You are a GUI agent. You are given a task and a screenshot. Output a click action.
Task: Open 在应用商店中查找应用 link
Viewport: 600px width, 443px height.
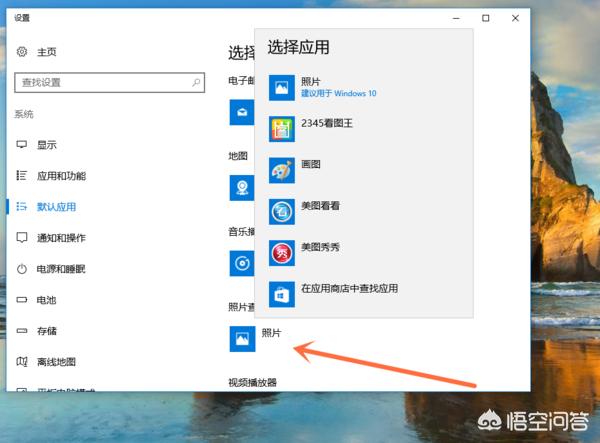point(349,288)
